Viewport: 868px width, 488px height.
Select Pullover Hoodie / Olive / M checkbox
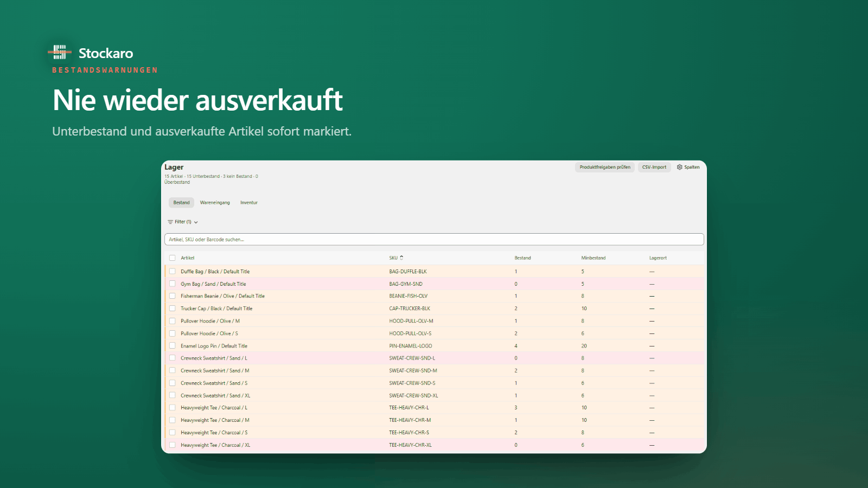[173, 321]
